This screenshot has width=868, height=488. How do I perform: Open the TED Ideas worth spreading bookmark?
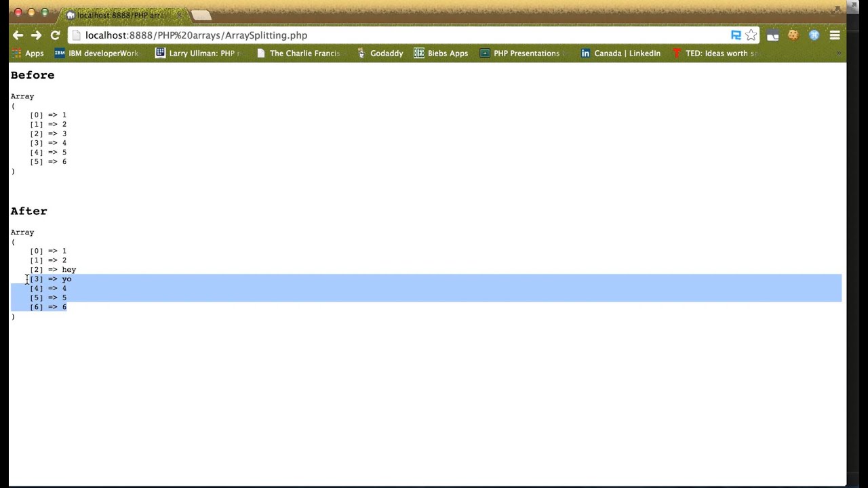pyautogui.click(x=713, y=54)
